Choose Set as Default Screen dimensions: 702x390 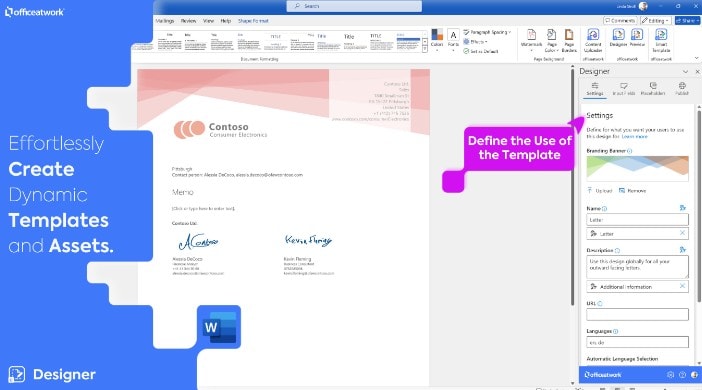point(480,51)
